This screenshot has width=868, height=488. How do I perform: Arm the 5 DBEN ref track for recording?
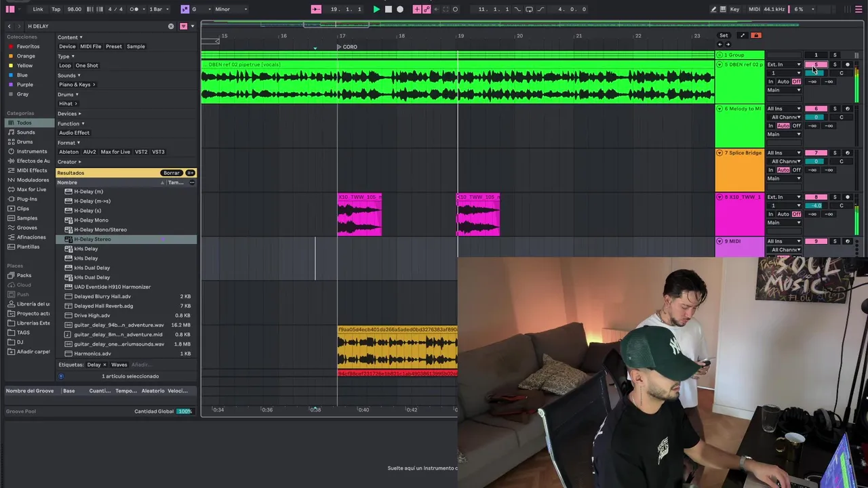tap(847, 64)
